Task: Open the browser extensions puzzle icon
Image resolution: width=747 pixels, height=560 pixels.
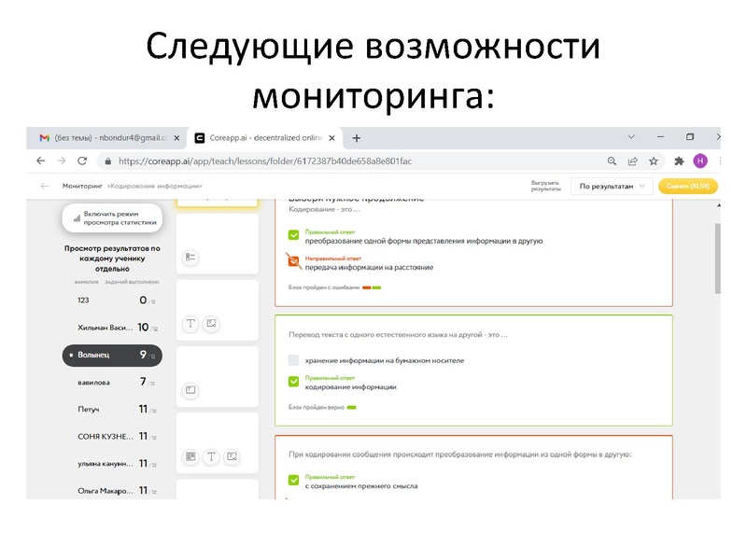Action: pos(679,161)
